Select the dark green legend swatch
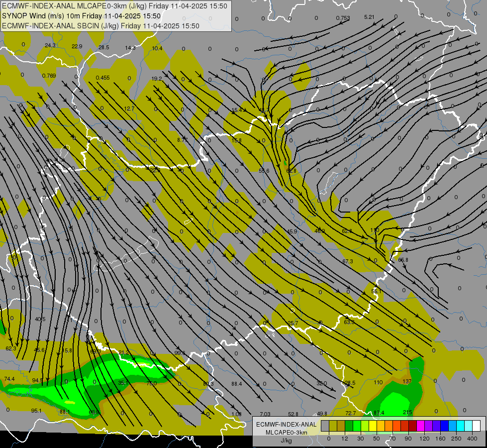 349,426
